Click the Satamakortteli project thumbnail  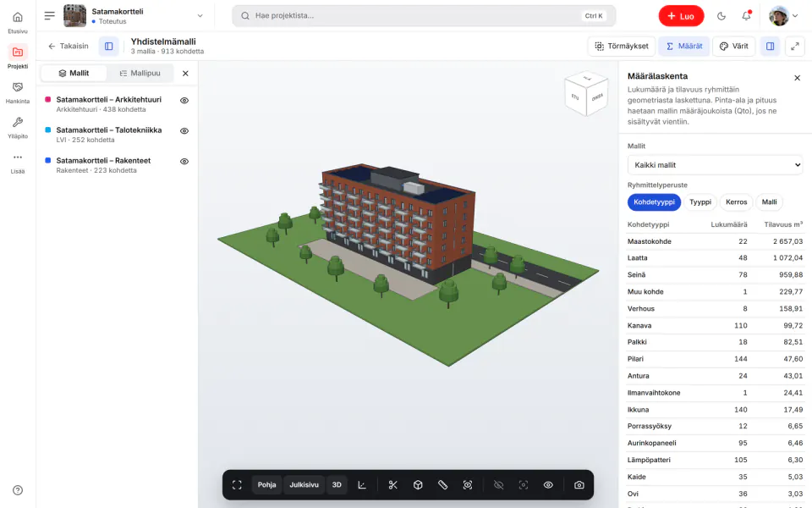[74, 16]
